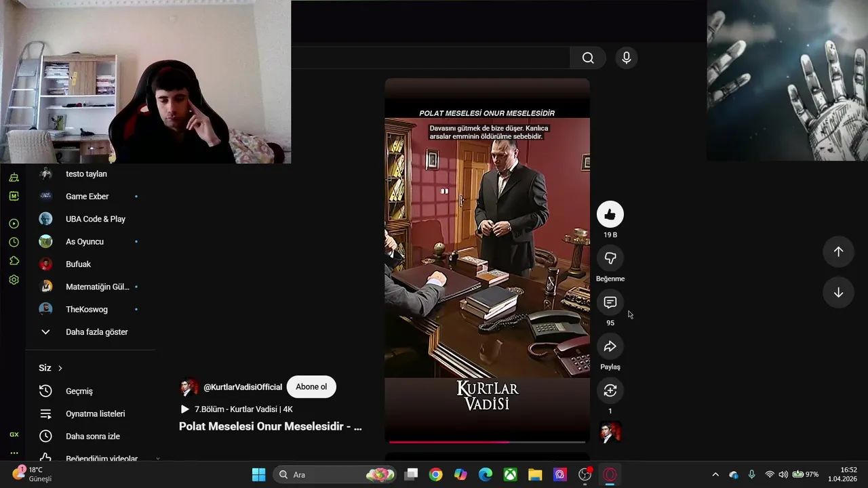Open KurtlarVadisiOfficial channel avatar
The image size is (868, 488).
pos(189,387)
